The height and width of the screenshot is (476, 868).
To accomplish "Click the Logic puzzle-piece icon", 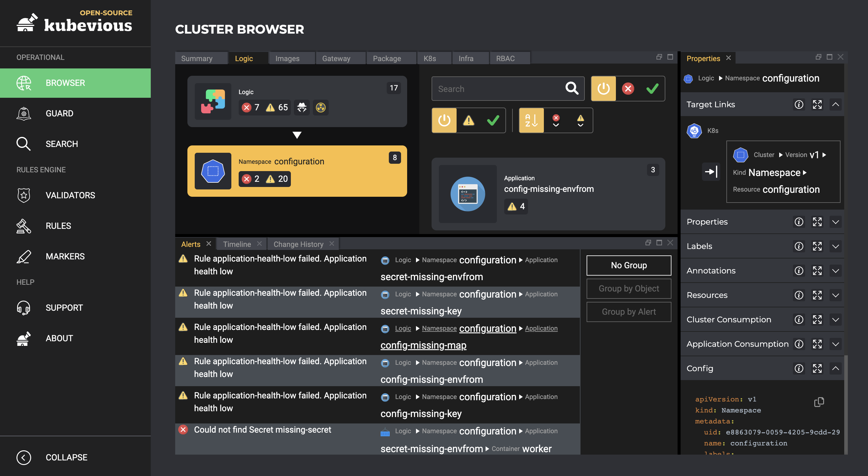I will coord(213,101).
